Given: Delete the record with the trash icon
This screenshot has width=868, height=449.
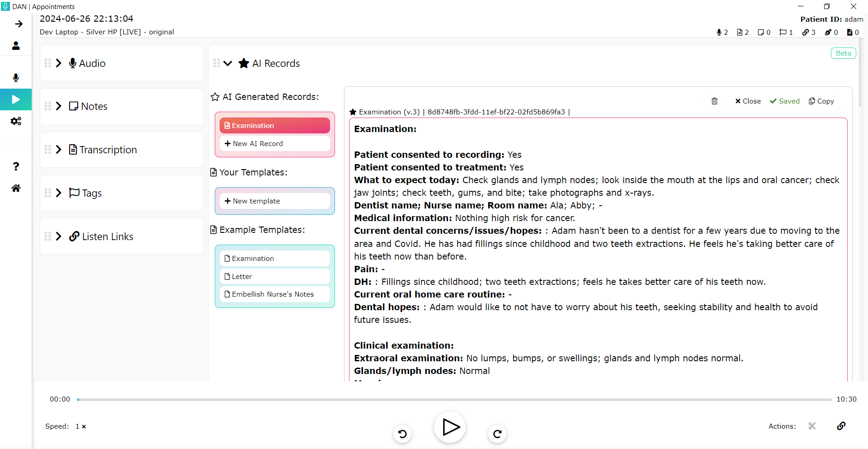Looking at the screenshot, I should pos(714,101).
